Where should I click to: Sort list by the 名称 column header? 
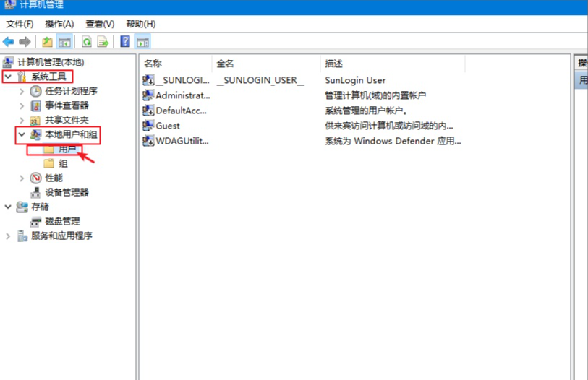[x=174, y=64]
